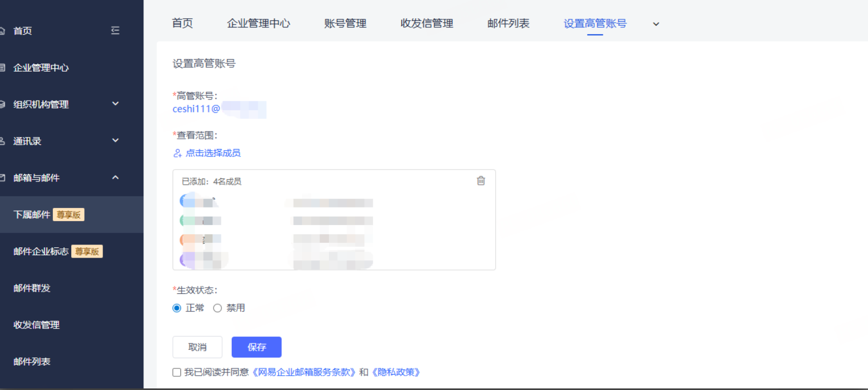Open 收发信管理 in the sidebar
Image resolution: width=868 pixels, height=390 pixels.
click(x=36, y=325)
